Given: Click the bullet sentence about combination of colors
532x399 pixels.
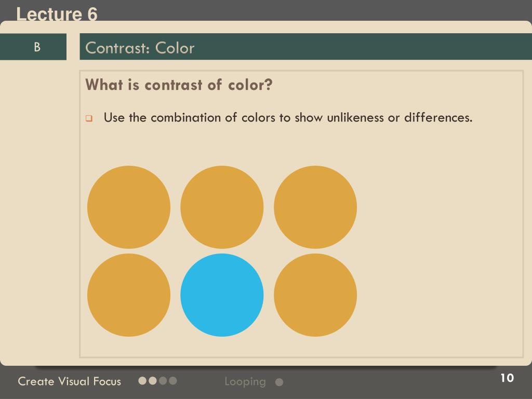Looking at the screenshot, I should click(x=288, y=117).
